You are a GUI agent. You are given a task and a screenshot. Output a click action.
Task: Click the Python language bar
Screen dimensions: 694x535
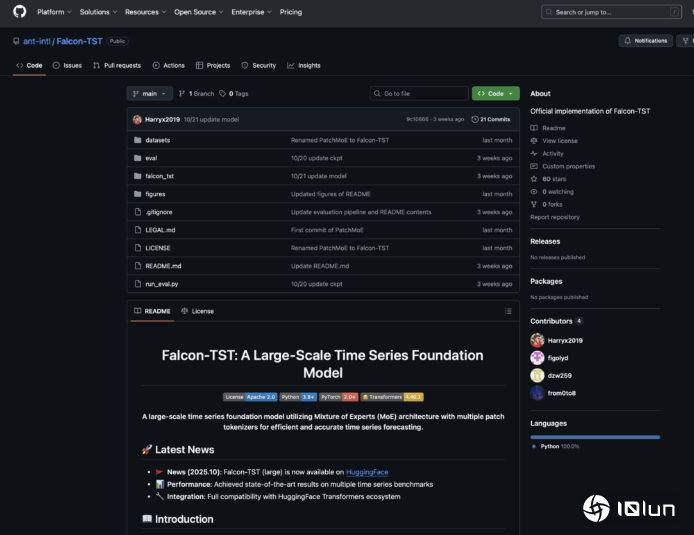pos(594,437)
